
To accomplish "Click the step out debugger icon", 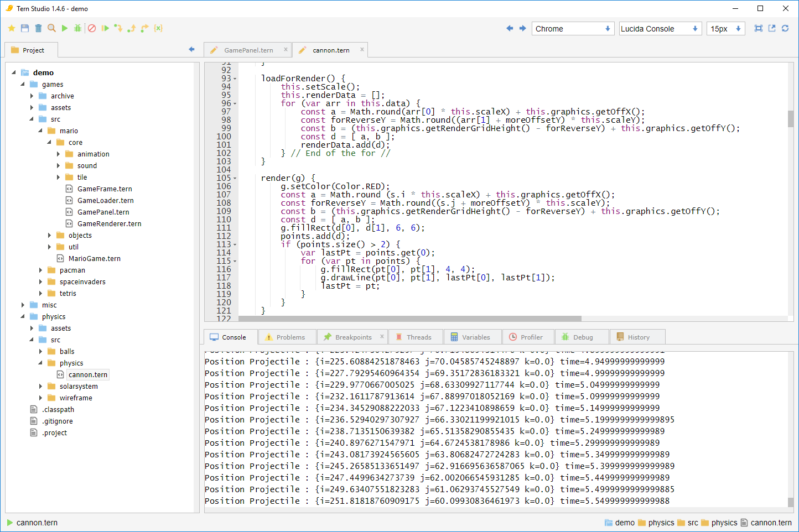I will (x=132, y=28).
